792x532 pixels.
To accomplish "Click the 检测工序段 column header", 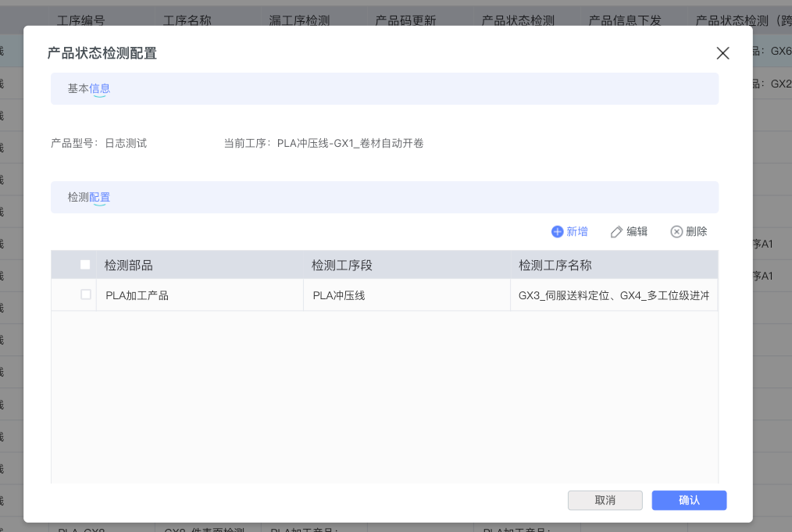I will click(x=341, y=266).
